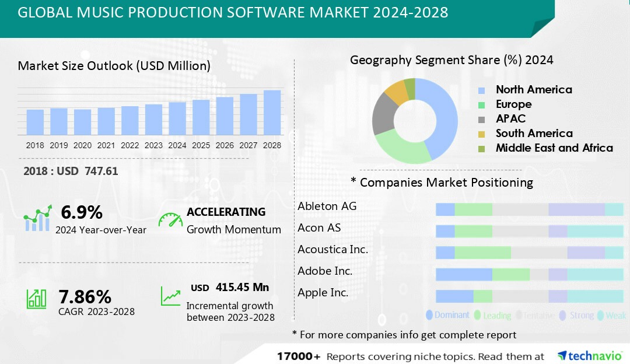Click the incremental growth line icon
Viewport: 630px width, 364px height.
pyautogui.click(x=171, y=296)
